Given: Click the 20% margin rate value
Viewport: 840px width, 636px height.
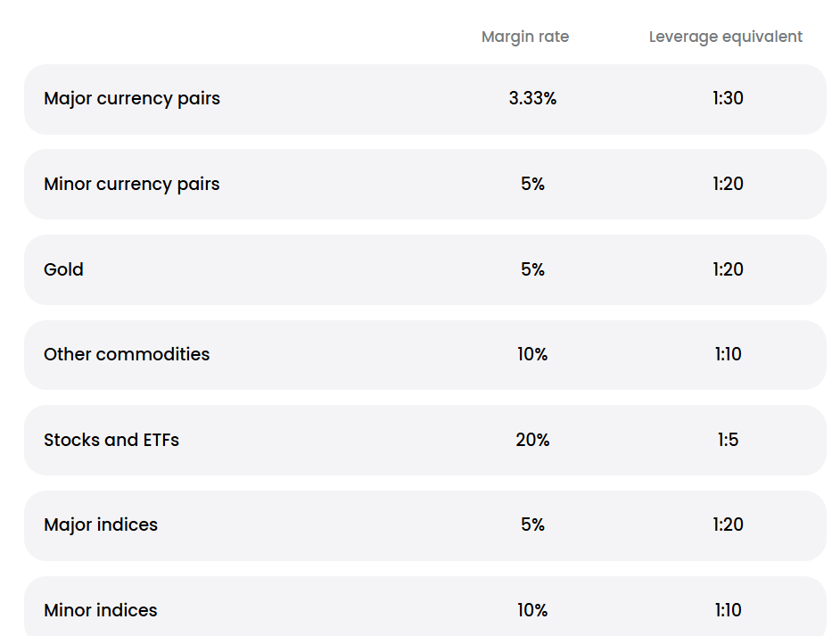Looking at the screenshot, I should (x=532, y=440).
